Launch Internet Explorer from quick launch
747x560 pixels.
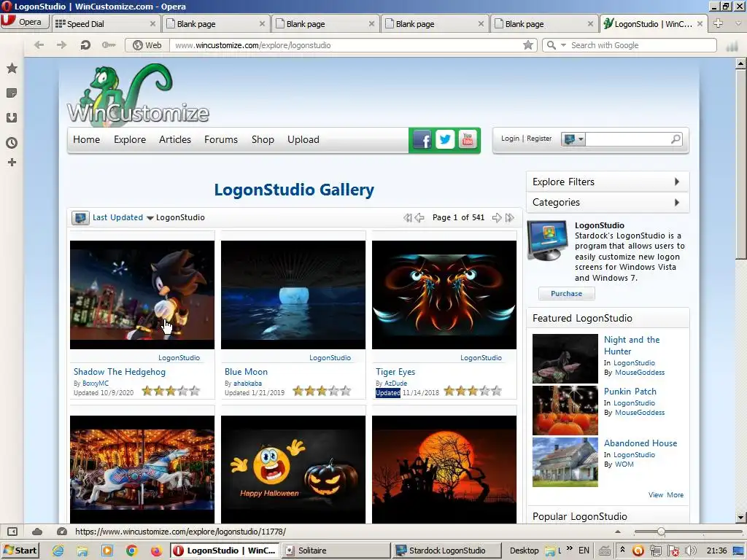(x=58, y=551)
